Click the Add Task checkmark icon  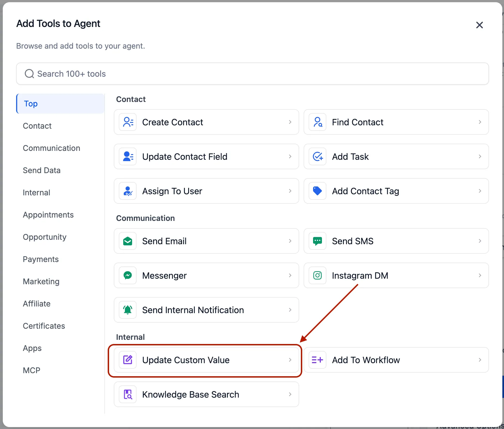click(317, 156)
